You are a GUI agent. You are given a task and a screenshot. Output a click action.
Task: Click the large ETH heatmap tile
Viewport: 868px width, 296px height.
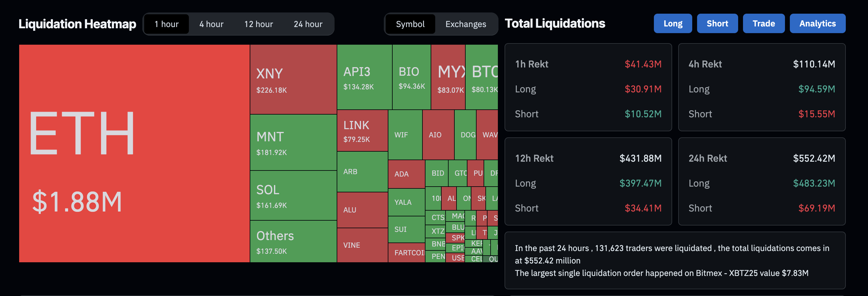point(134,153)
